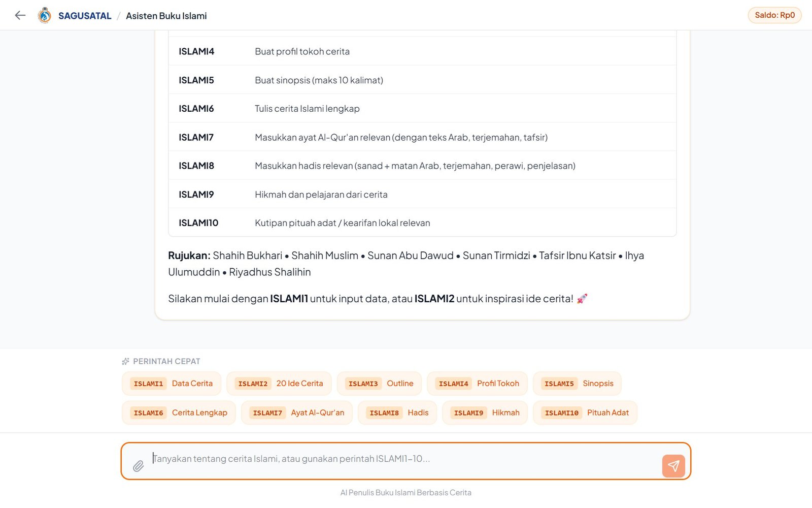Image resolution: width=812 pixels, height=508 pixels.
Task: Click the ISLAMI6 table row label
Action: [196, 109]
